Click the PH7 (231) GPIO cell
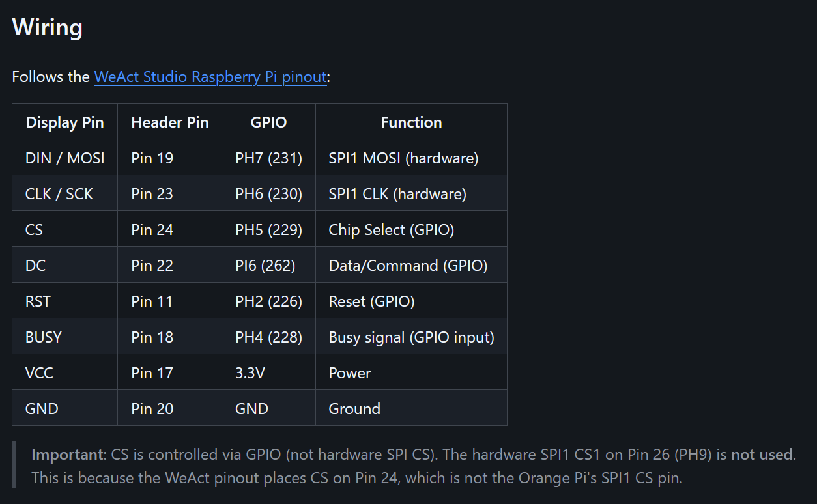 pyautogui.click(x=268, y=158)
